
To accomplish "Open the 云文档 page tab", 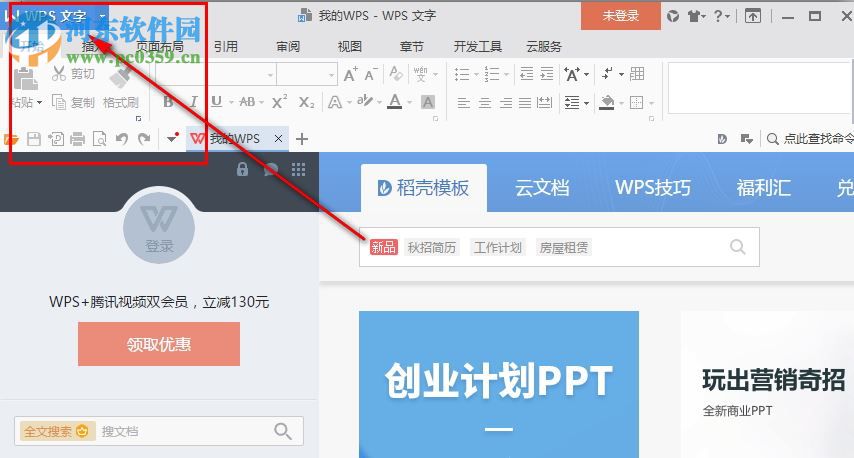I will coord(542,188).
